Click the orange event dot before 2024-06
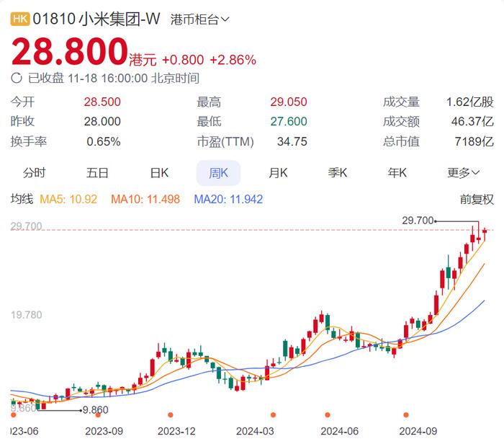Image resolution: width=504 pixels, height=444 pixels. pyautogui.click(x=328, y=414)
